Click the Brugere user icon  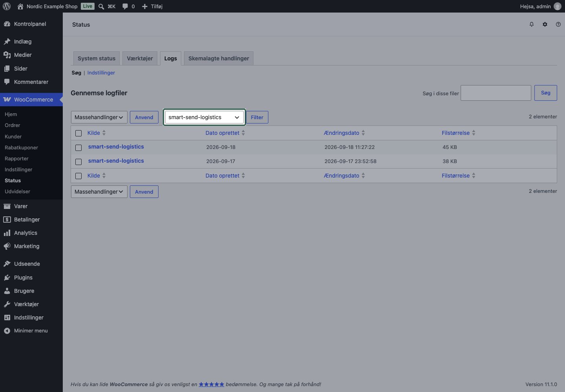tap(7, 291)
